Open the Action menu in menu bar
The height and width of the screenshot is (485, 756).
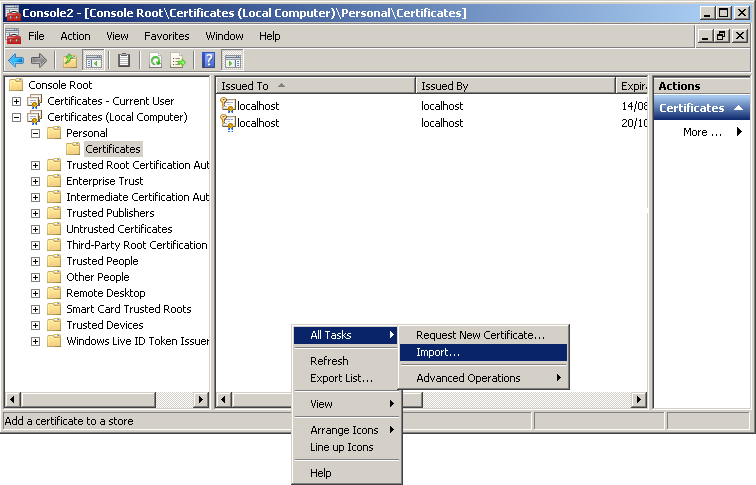[x=75, y=36]
